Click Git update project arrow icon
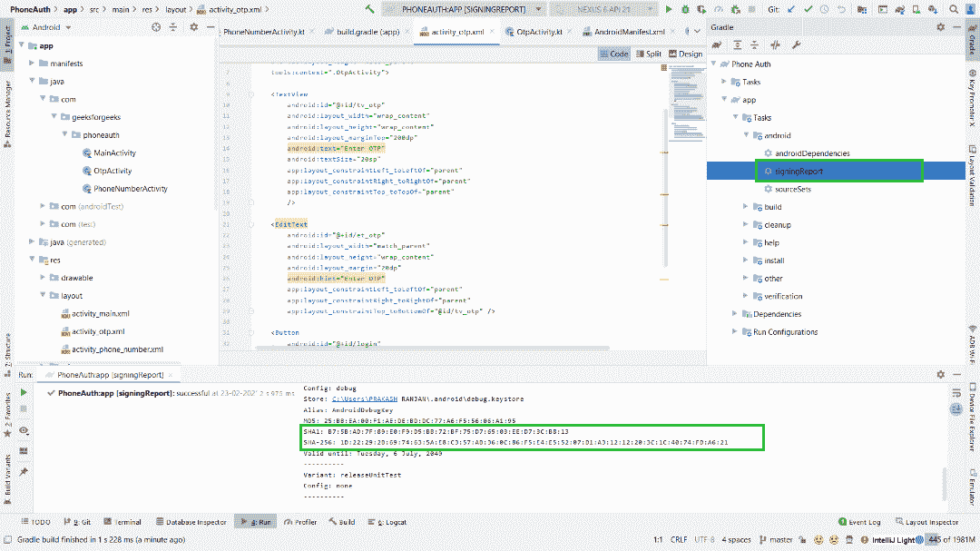The height and width of the screenshot is (551, 980). (x=791, y=9)
